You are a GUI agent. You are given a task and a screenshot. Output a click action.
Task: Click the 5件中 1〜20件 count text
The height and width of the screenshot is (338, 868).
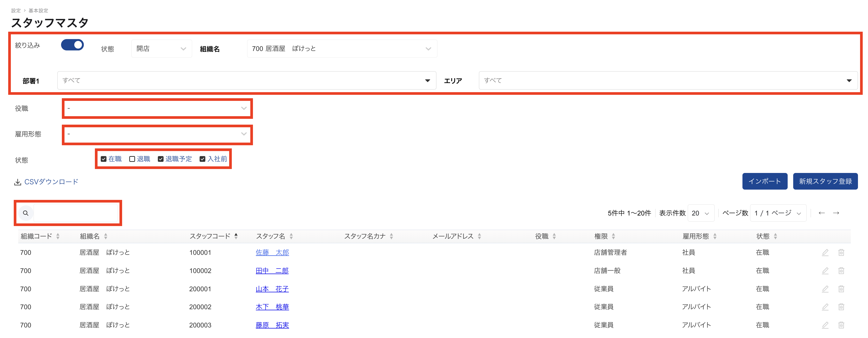pyautogui.click(x=629, y=213)
